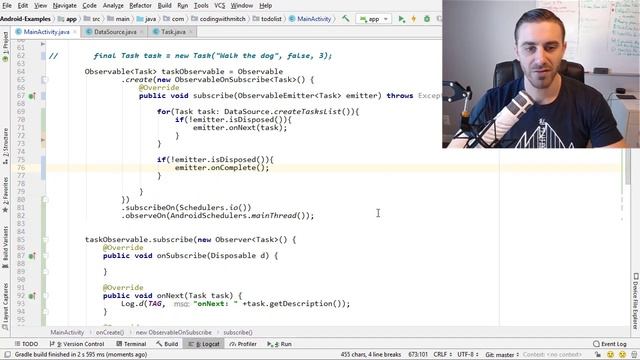
Task: Open the Version Control tool window
Action: coord(77,344)
